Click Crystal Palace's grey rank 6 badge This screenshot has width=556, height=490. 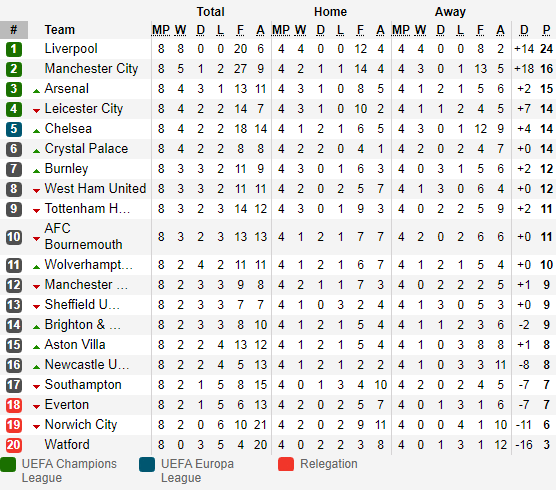point(14,149)
